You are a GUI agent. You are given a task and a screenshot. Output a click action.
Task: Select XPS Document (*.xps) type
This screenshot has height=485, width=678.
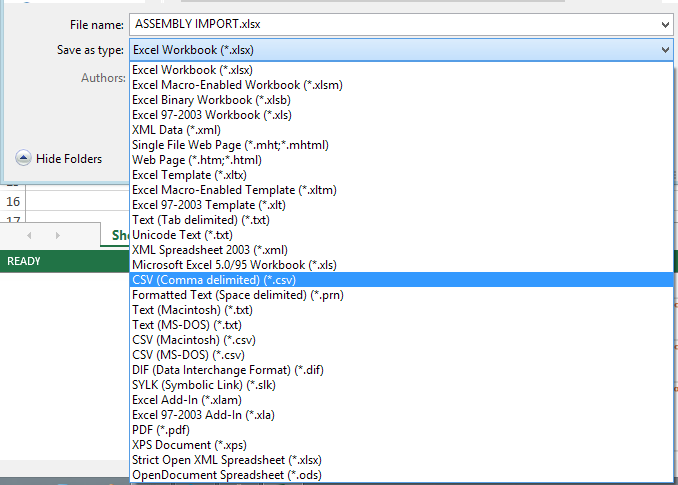(188, 444)
